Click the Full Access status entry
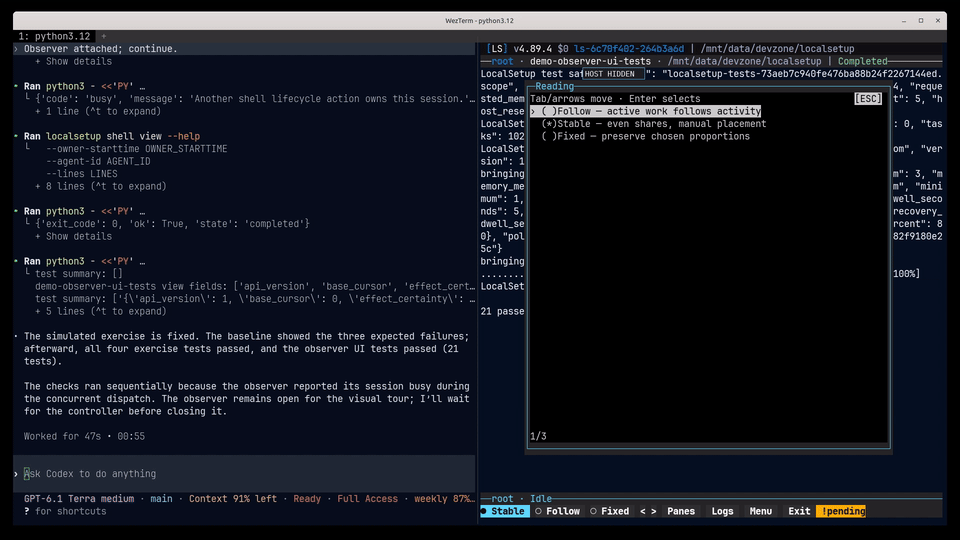The width and height of the screenshot is (960, 540). (x=367, y=499)
